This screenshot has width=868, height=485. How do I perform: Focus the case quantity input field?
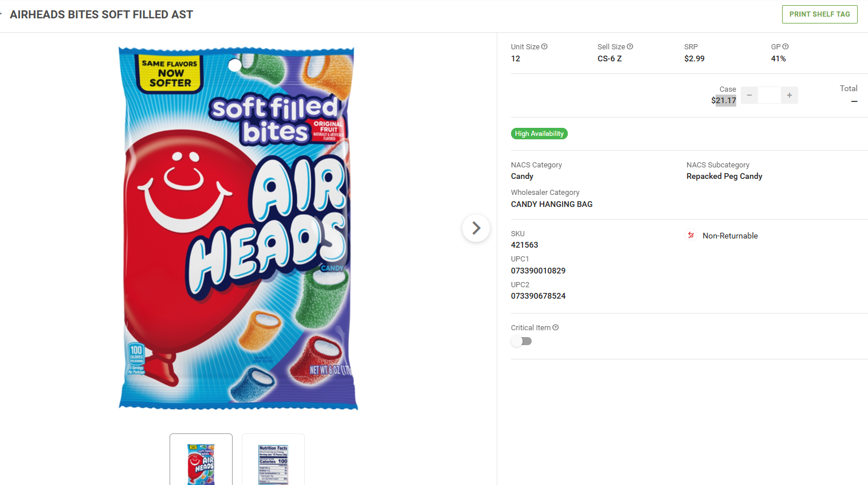(769, 95)
